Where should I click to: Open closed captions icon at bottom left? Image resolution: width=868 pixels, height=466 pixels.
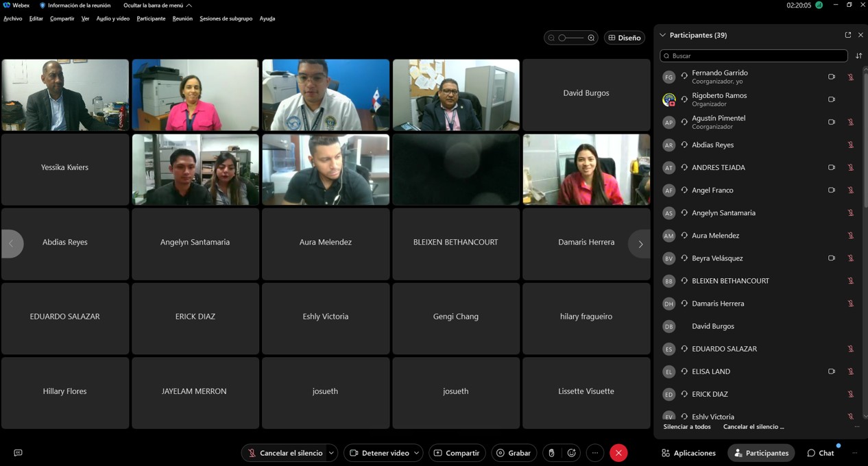coord(18,453)
